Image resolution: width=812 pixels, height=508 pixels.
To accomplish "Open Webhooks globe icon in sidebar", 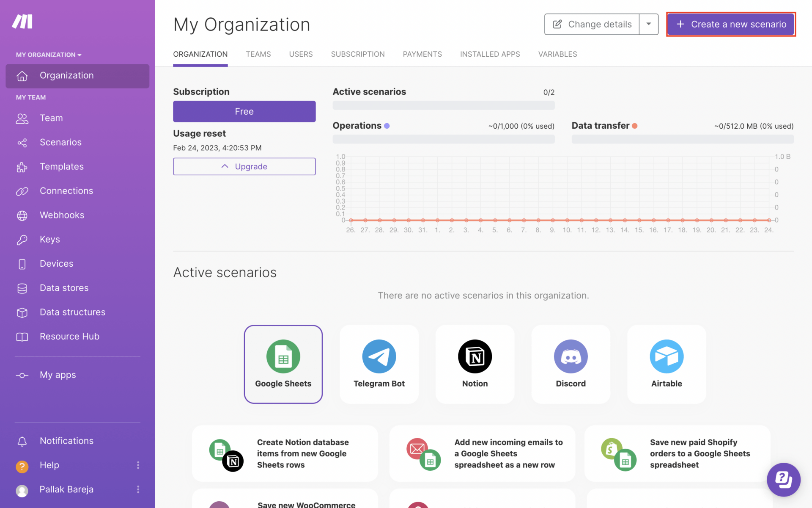I will tap(22, 215).
